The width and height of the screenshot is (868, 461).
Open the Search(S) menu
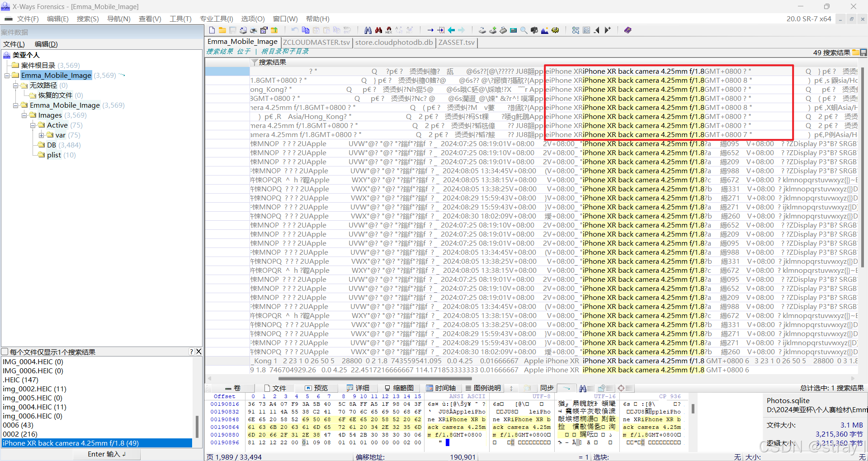click(88, 19)
